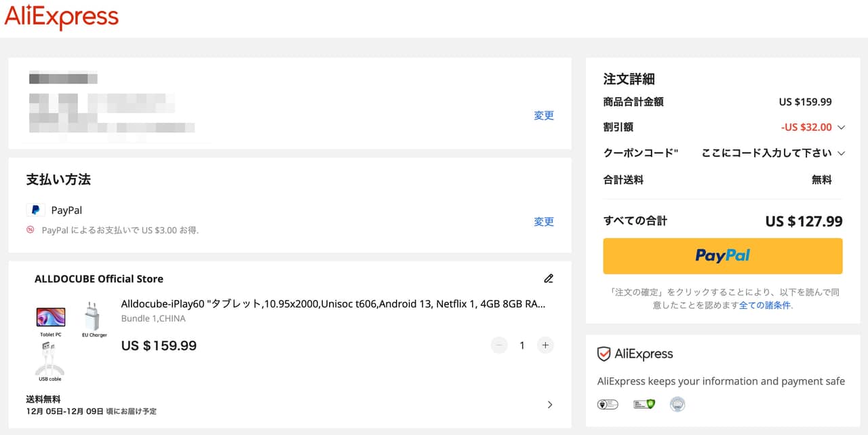
Task: Increase quantity with the plus button
Action: click(x=545, y=345)
